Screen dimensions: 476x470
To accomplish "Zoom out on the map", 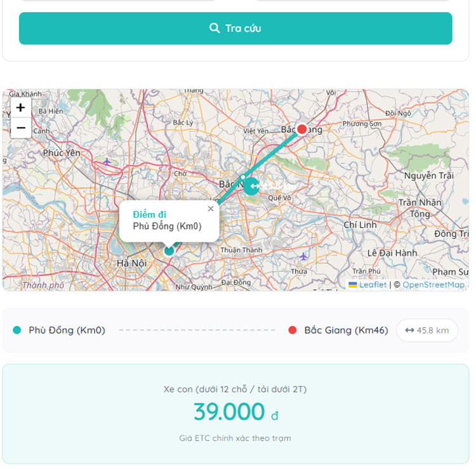I will point(21,128).
